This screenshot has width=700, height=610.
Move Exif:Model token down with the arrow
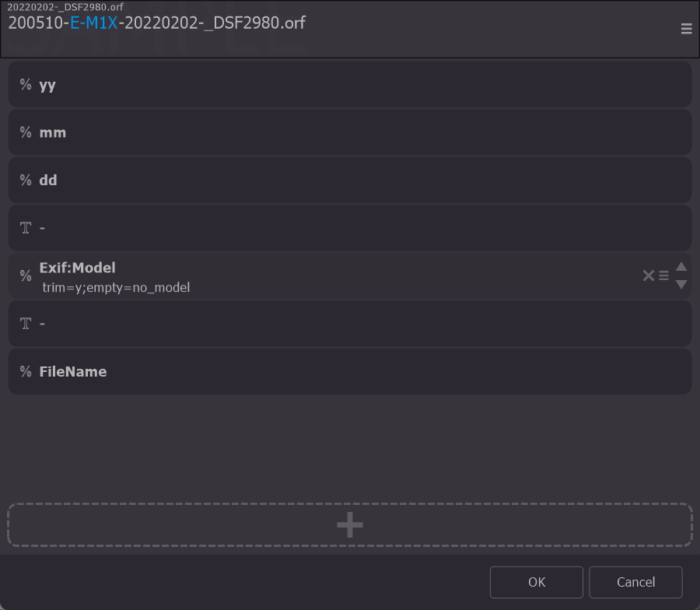point(681,285)
